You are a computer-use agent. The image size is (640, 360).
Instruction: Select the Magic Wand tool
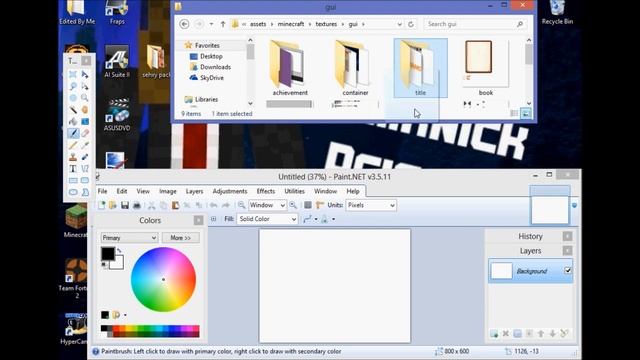(x=73, y=110)
